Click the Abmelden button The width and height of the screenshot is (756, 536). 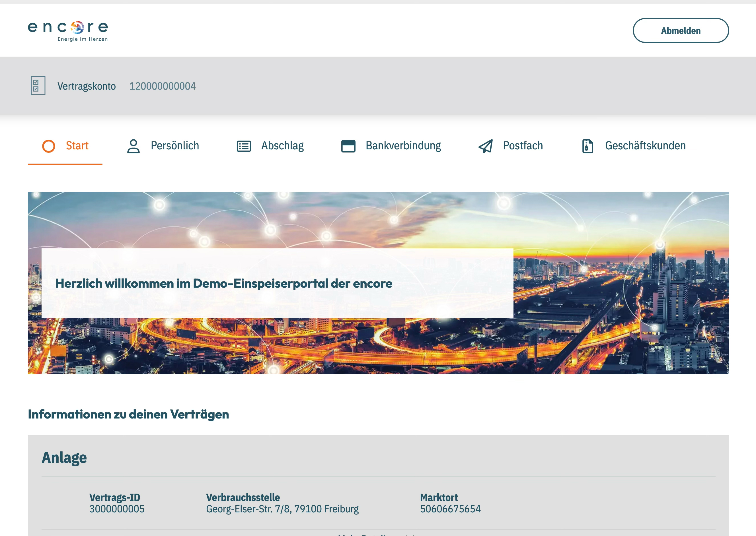click(681, 30)
